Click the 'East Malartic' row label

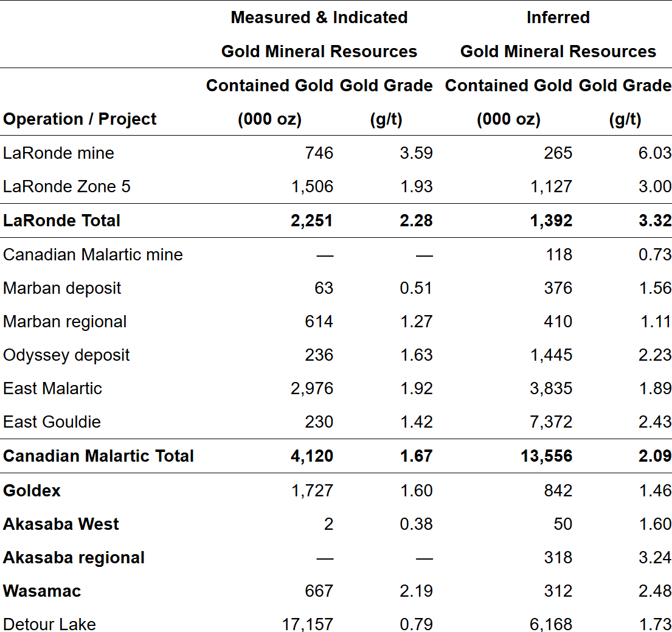click(x=52, y=388)
